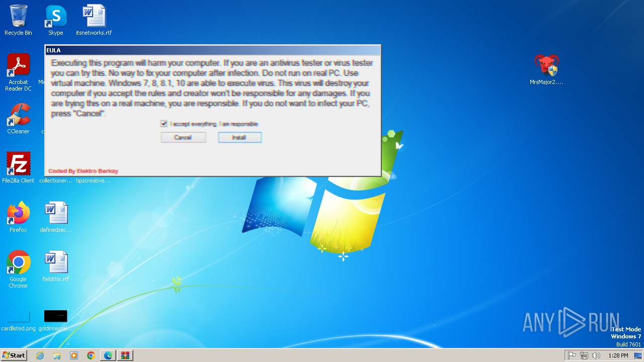
Task: Open Action Center flag tray icon
Action: [x=572, y=355]
